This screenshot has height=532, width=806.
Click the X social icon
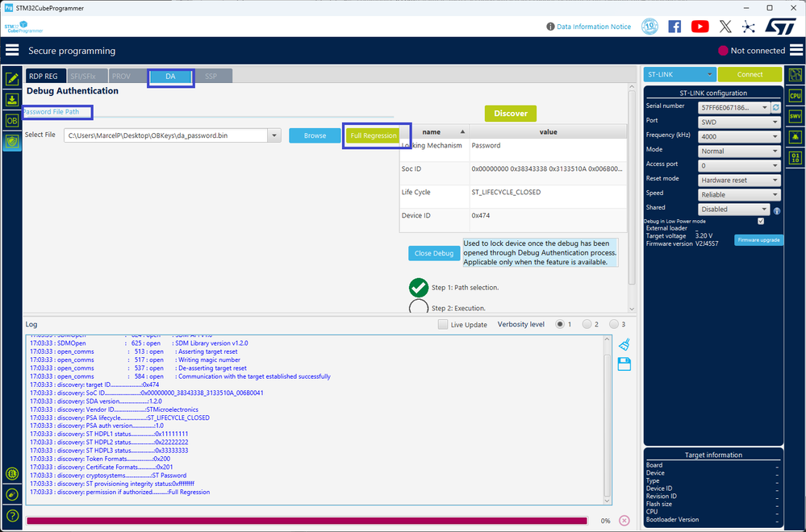click(x=725, y=26)
